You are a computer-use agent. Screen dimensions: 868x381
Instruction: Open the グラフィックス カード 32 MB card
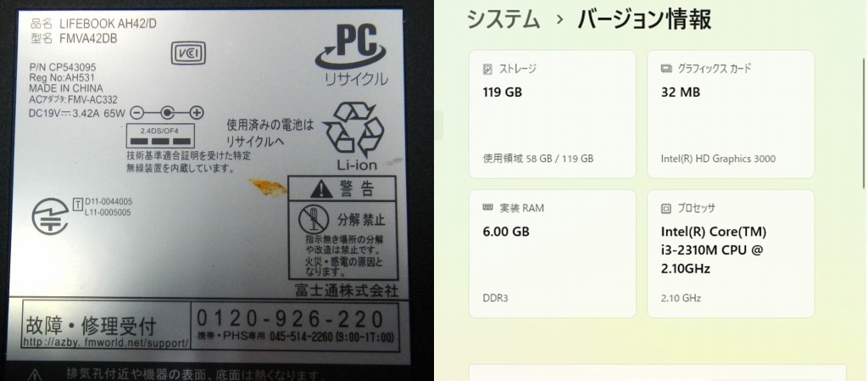pos(731,114)
